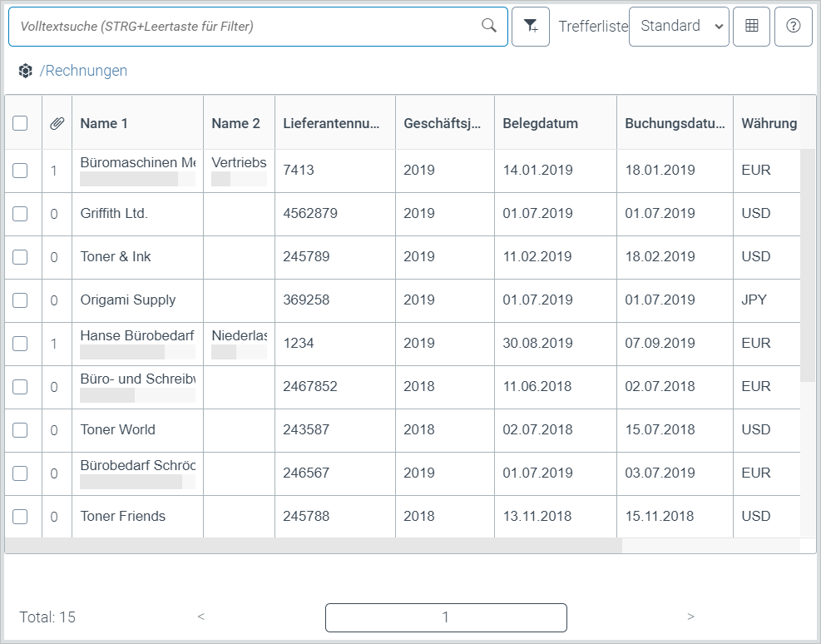Open the /Rechnungen breadcrumb link

pyautogui.click(x=84, y=71)
